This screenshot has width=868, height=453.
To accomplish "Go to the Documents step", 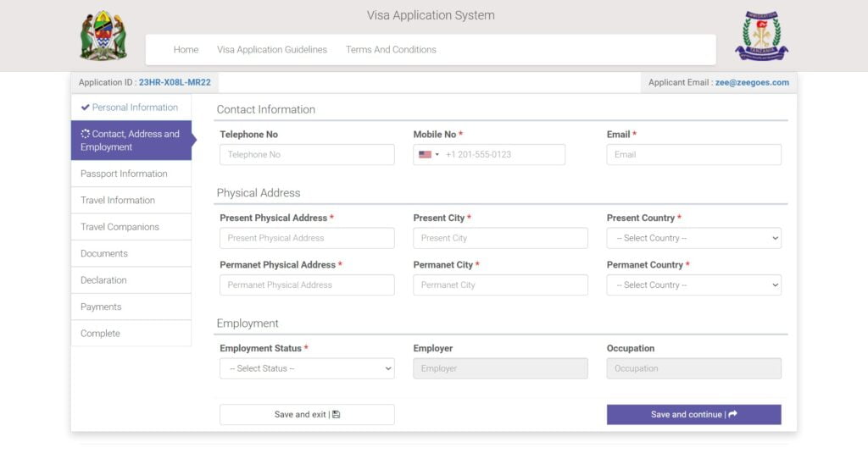I will tap(104, 254).
